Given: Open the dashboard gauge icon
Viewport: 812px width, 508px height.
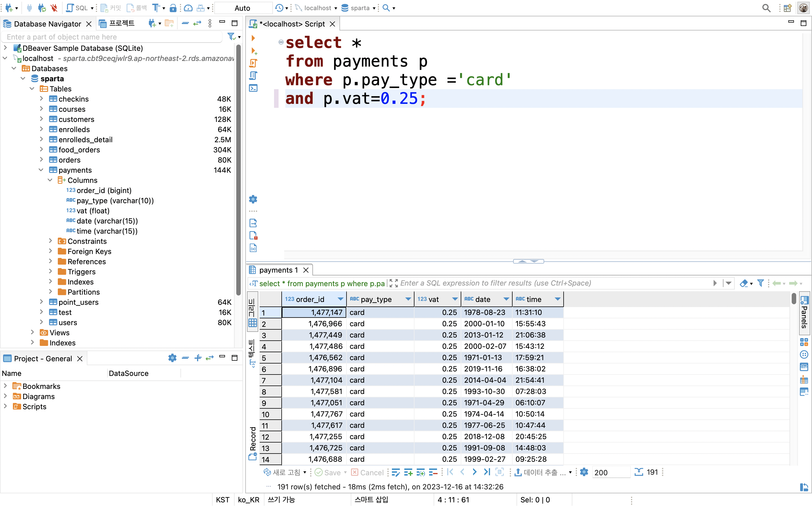Looking at the screenshot, I should [x=188, y=8].
